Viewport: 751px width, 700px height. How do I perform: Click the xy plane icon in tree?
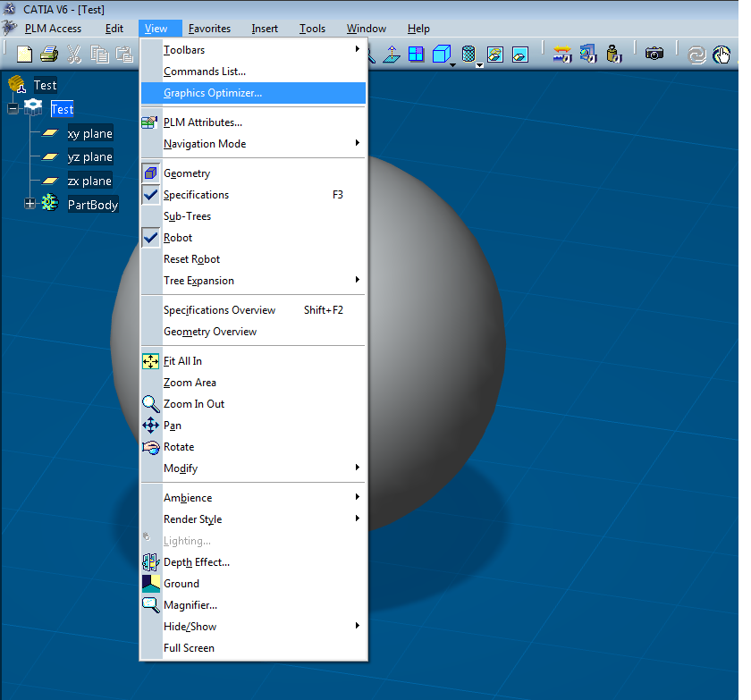coord(50,132)
